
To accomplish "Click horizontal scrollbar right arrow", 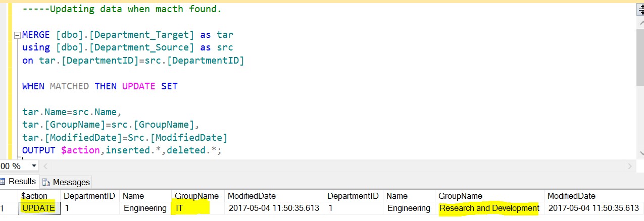I will (630, 166).
